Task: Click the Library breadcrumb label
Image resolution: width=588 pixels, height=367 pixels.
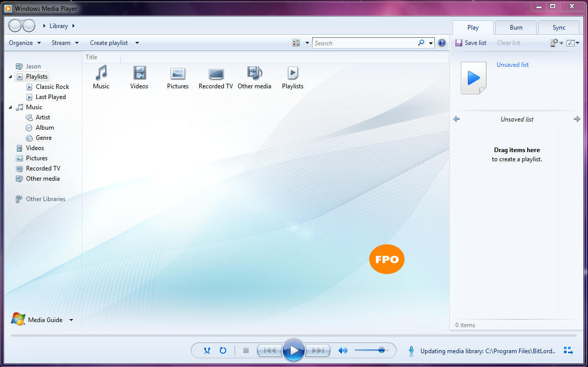Action: pos(59,26)
